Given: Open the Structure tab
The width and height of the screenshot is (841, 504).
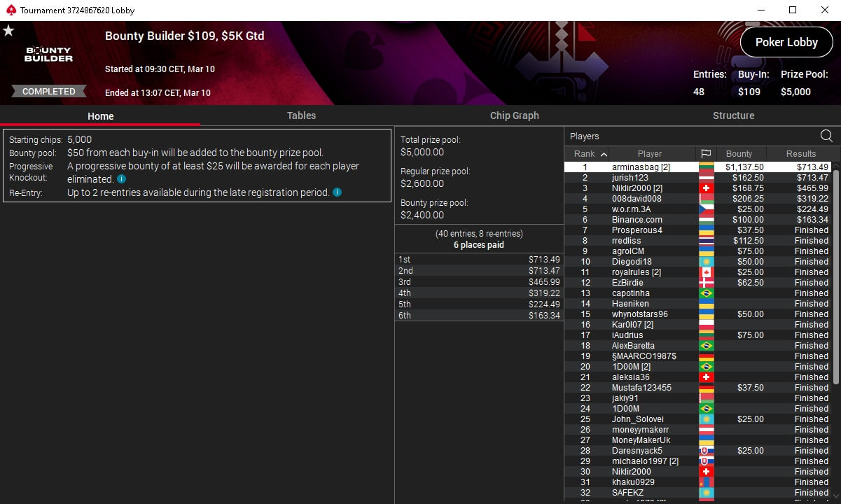Looking at the screenshot, I should pyautogui.click(x=733, y=115).
